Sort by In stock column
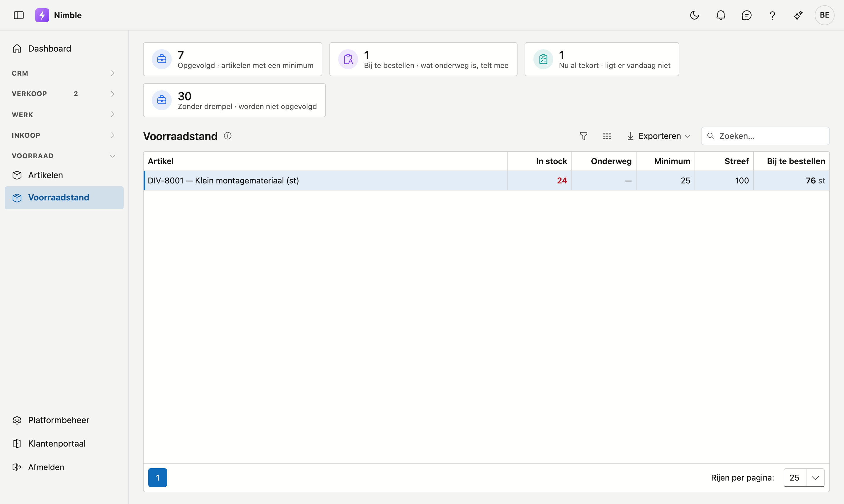This screenshot has width=844, height=504. (x=539, y=161)
